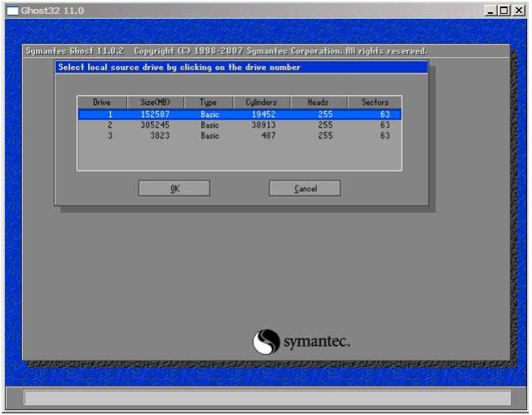This screenshot has width=532, height=415.
Task: Click the Symantec yin-yang logo
Action: click(266, 342)
